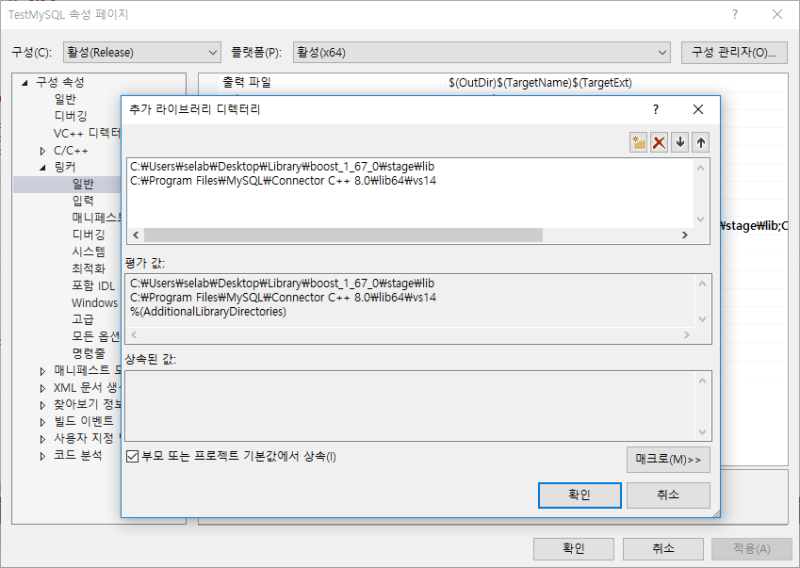This screenshot has width=800, height=568.
Task: Close the 추가 라이브러리 디렉터리 dialog
Action: point(698,109)
